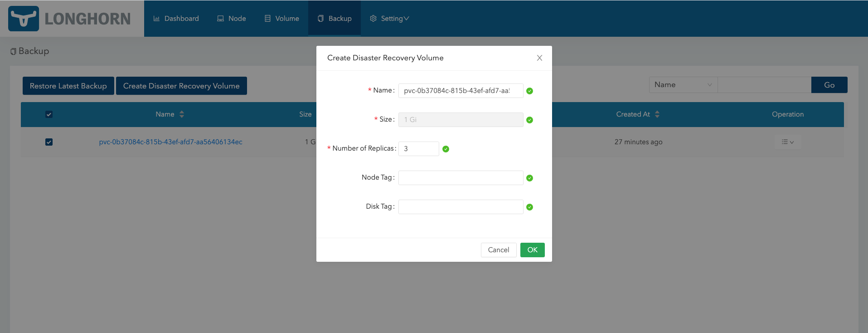The width and height of the screenshot is (868, 333).
Task: Click the disabled Size field showing 1 Gi
Action: click(x=461, y=120)
